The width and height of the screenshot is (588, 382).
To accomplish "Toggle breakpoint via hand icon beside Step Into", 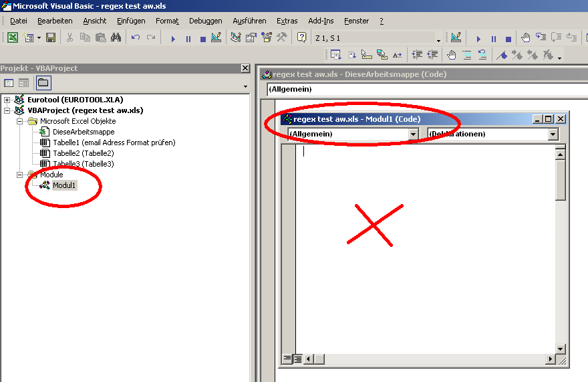I will click(x=526, y=37).
